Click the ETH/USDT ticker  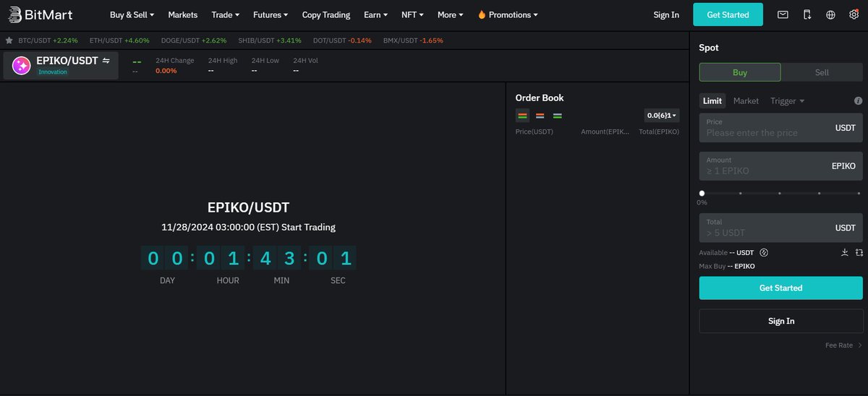pos(119,40)
